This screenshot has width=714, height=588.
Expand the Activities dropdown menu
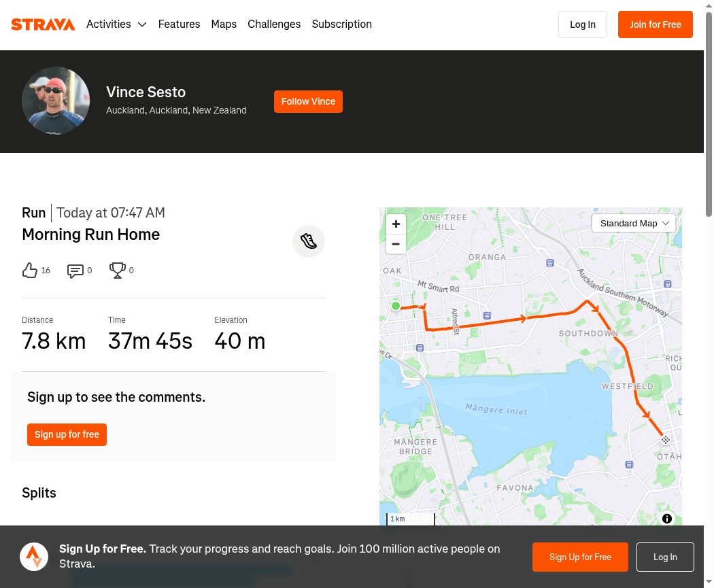tap(116, 24)
